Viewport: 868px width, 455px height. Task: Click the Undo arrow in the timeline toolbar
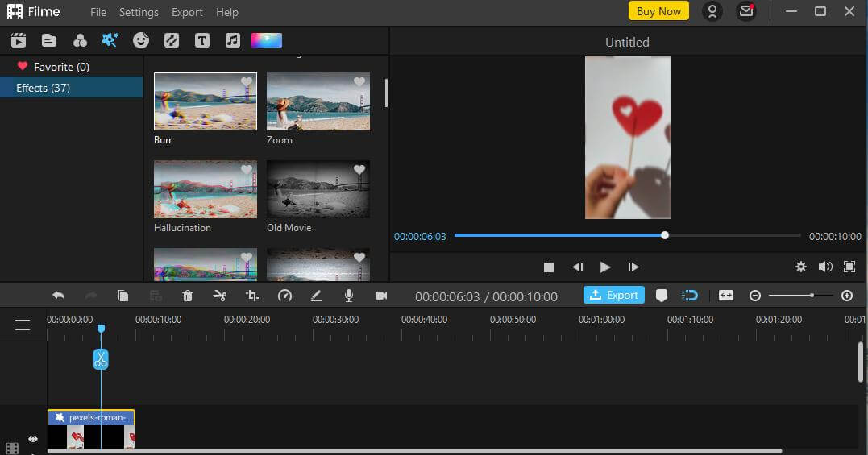58,296
